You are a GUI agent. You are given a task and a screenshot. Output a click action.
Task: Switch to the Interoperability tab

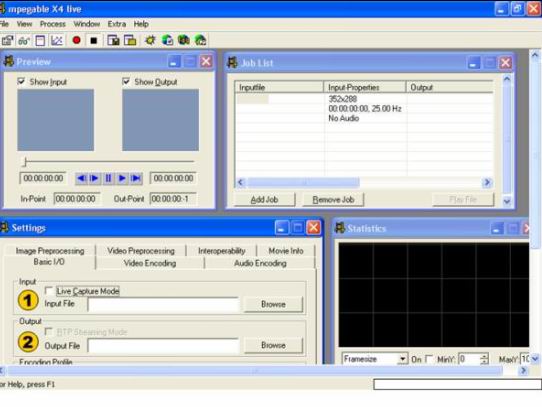(222, 251)
